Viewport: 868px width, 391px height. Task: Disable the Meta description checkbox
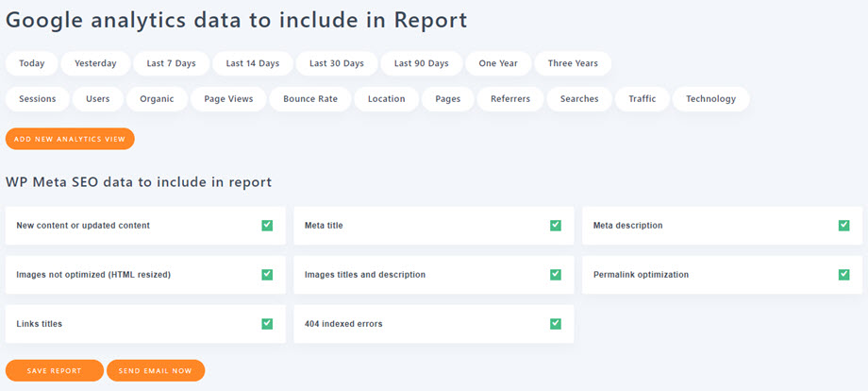(x=843, y=226)
